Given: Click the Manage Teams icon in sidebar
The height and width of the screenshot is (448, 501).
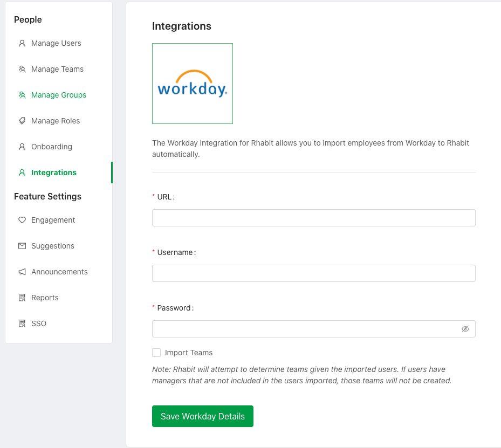Looking at the screenshot, I should 22,69.
